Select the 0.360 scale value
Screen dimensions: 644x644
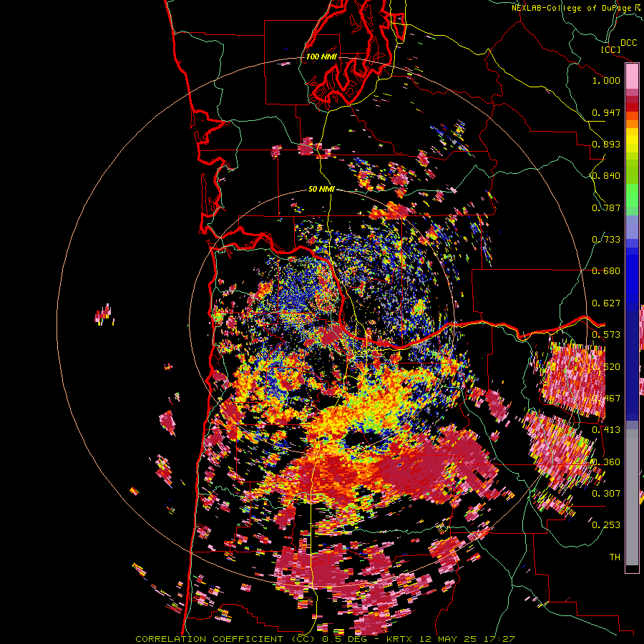tap(606, 462)
